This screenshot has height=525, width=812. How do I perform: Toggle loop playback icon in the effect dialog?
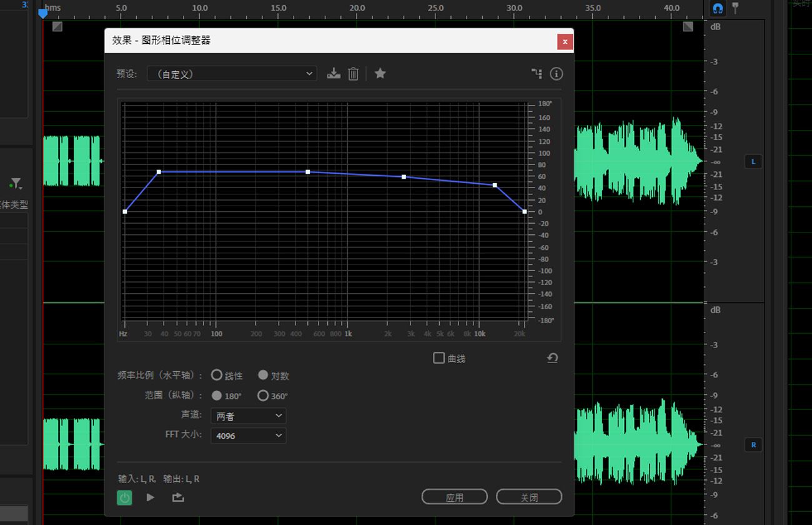178,497
